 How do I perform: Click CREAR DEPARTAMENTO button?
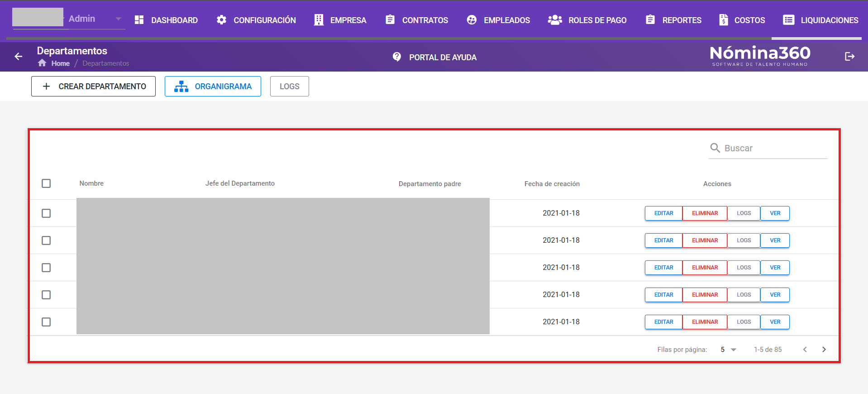point(93,86)
